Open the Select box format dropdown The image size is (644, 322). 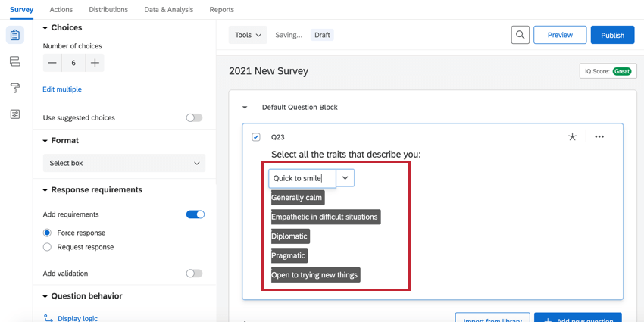click(x=124, y=163)
